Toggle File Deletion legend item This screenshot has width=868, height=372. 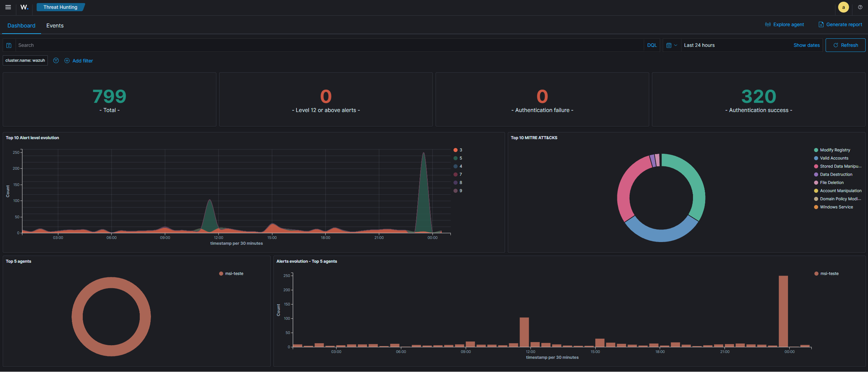pyautogui.click(x=828, y=182)
